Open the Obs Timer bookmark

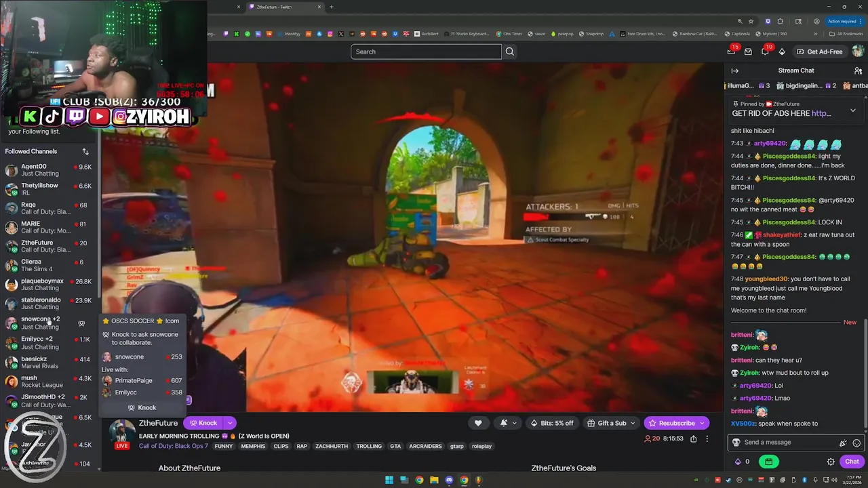point(509,34)
